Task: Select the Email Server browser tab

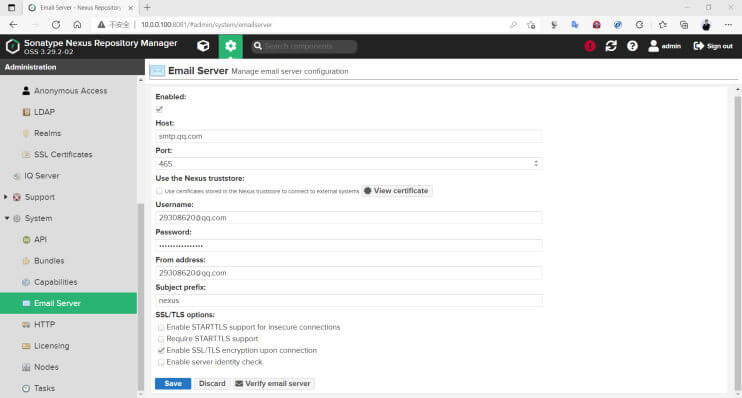Action: [x=80, y=8]
